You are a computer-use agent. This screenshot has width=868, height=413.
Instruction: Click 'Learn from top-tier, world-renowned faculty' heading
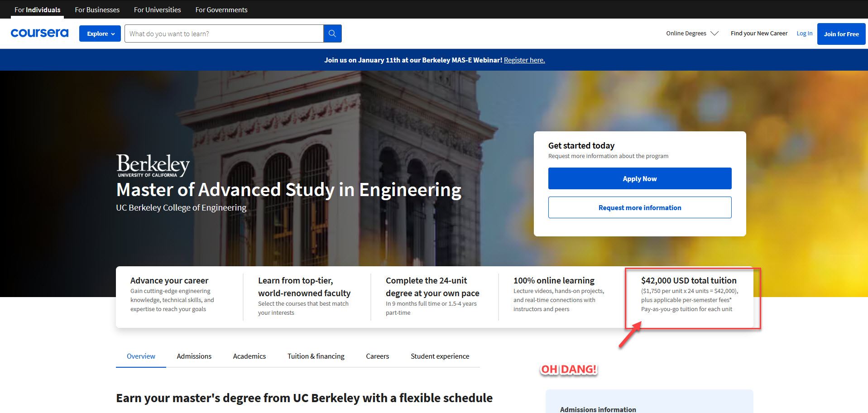[304, 287]
